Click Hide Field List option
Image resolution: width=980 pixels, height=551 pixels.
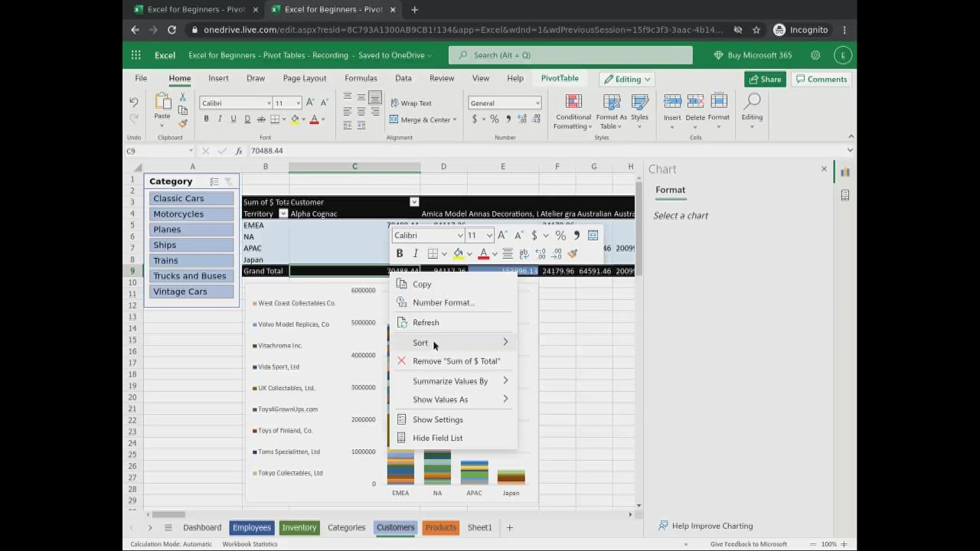(453, 438)
